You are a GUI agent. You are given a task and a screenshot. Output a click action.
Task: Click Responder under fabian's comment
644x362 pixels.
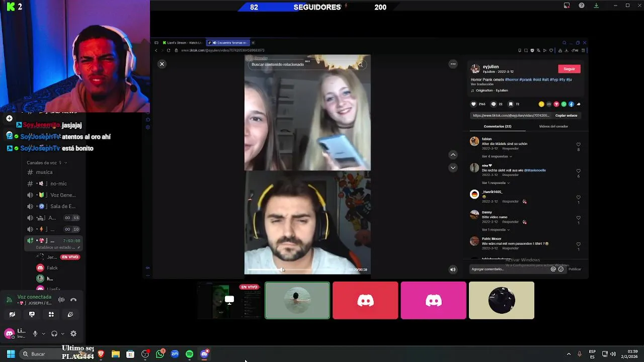pos(510,149)
